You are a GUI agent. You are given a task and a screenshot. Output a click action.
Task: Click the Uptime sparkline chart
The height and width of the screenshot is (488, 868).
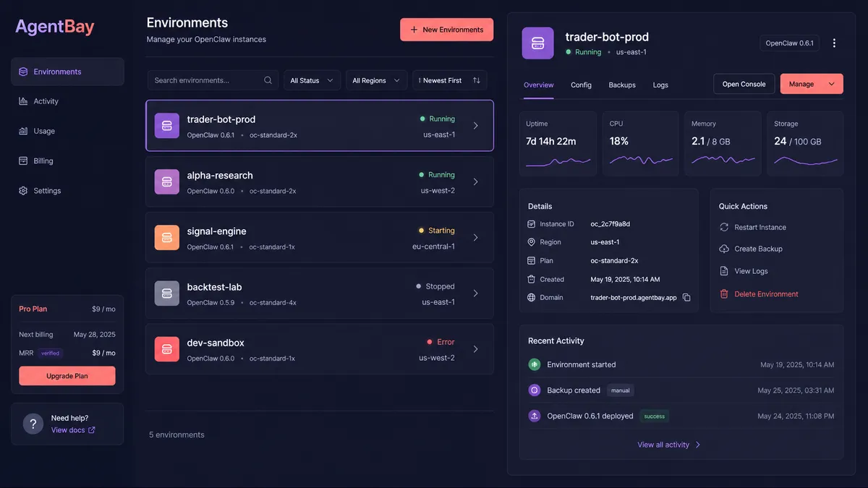coord(558,161)
